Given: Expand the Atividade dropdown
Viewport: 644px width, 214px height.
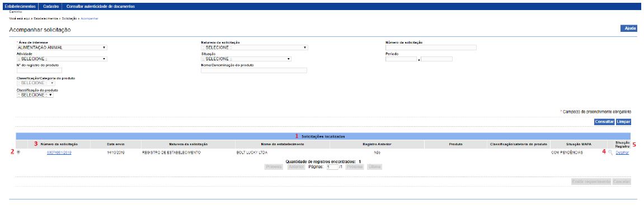Looking at the screenshot, I should pyautogui.click(x=62, y=59).
